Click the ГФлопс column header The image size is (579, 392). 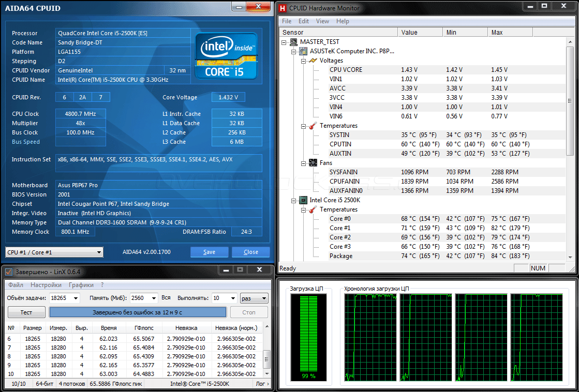(144, 328)
